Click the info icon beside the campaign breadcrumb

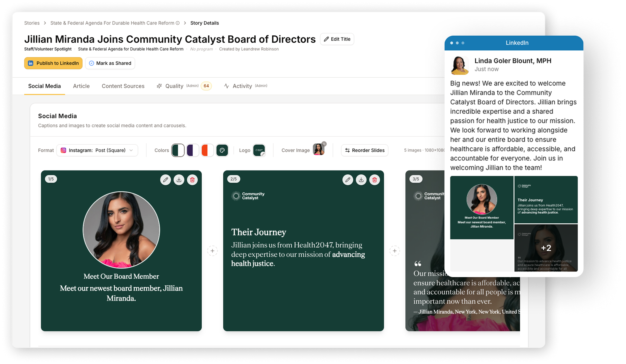pyautogui.click(x=178, y=23)
